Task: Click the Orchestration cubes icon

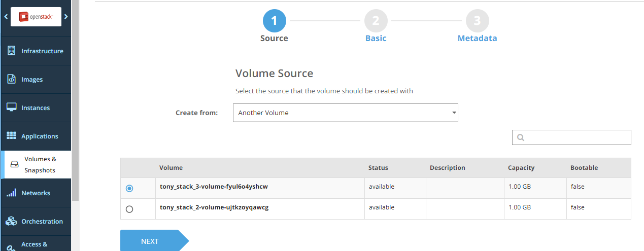Action: point(11,221)
